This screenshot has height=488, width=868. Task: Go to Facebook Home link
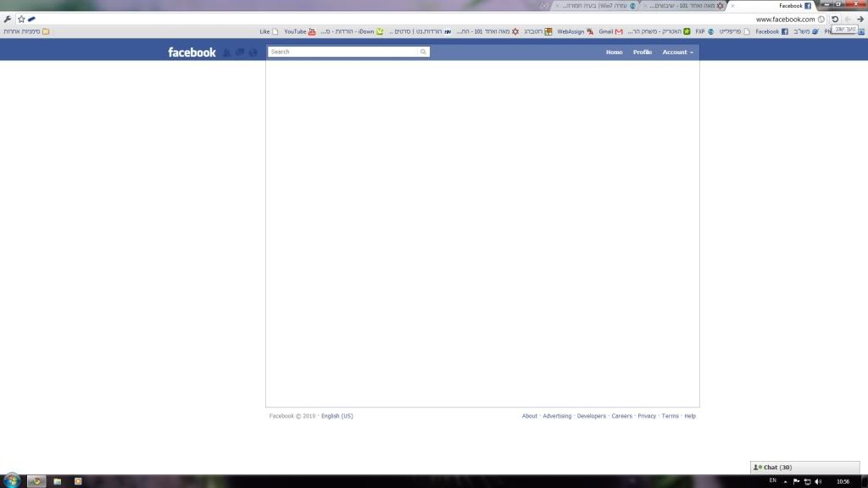614,52
